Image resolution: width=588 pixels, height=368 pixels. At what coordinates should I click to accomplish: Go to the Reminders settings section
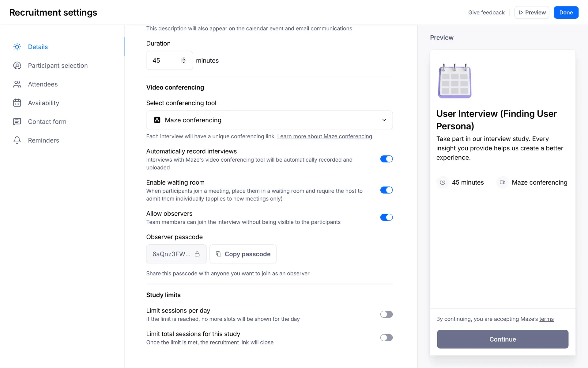click(x=43, y=140)
